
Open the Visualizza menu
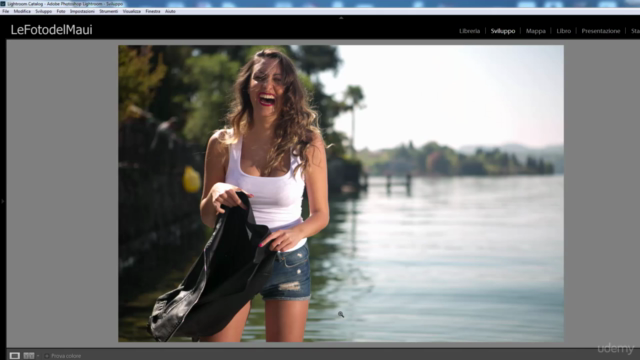[131, 11]
